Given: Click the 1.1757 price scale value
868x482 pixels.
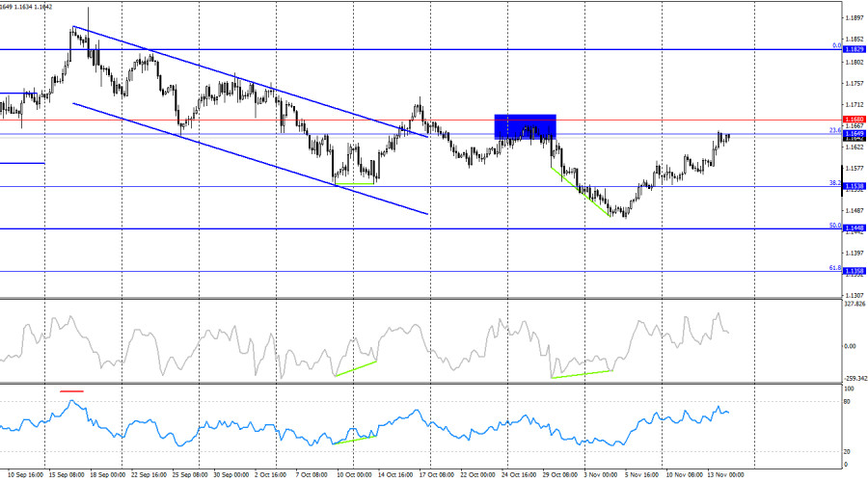Looking at the screenshot, I should [x=854, y=84].
